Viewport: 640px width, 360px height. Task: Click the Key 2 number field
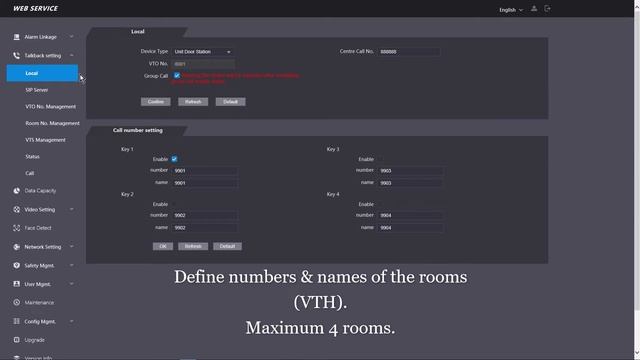tap(205, 215)
